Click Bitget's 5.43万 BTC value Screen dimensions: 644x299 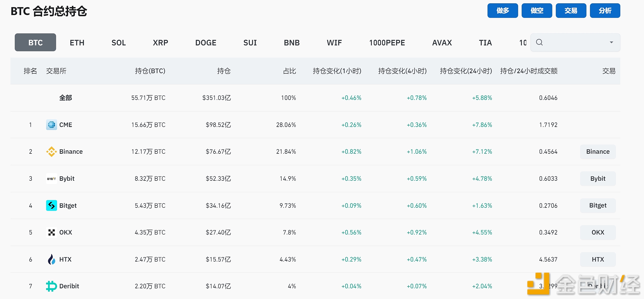(150, 205)
